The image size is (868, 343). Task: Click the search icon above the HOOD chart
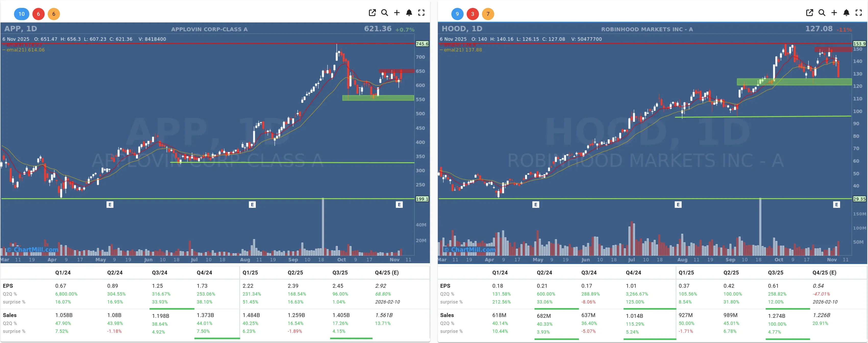pyautogui.click(x=822, y=13)
